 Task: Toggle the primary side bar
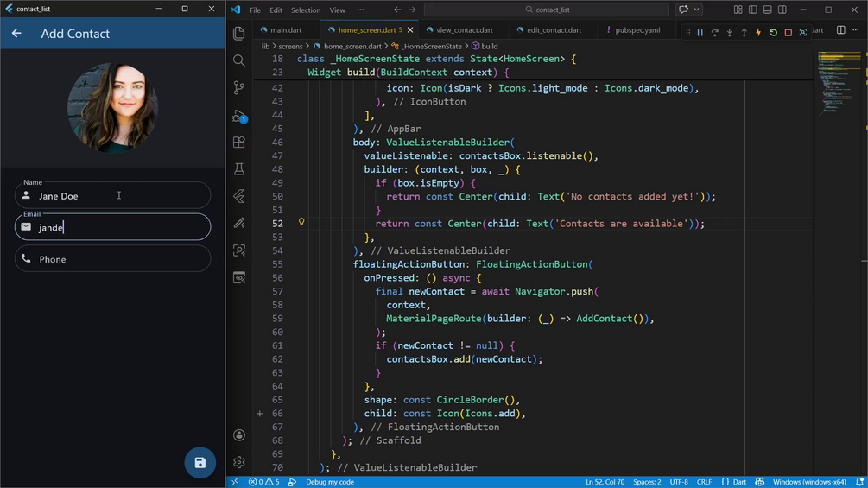click(x=753, y=10)
